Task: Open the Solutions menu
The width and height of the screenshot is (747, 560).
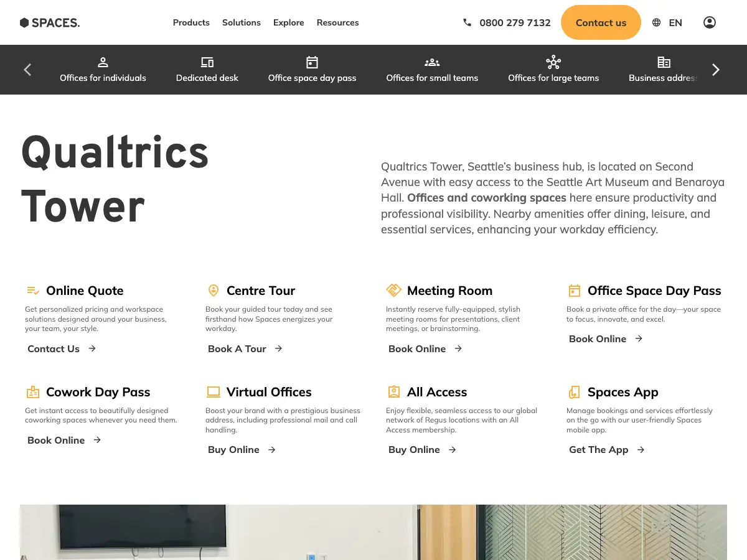Action: click(242, 22)
